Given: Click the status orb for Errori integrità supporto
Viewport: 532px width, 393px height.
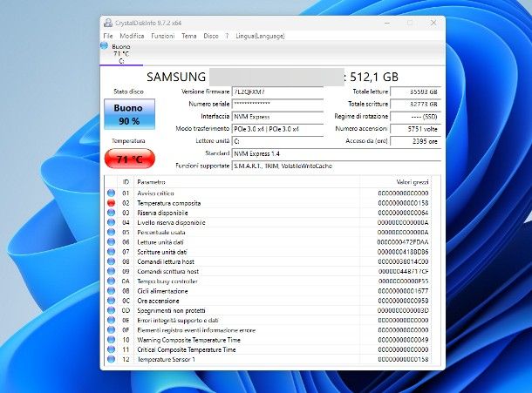Looking at the screenshot, I should [111, 320].
